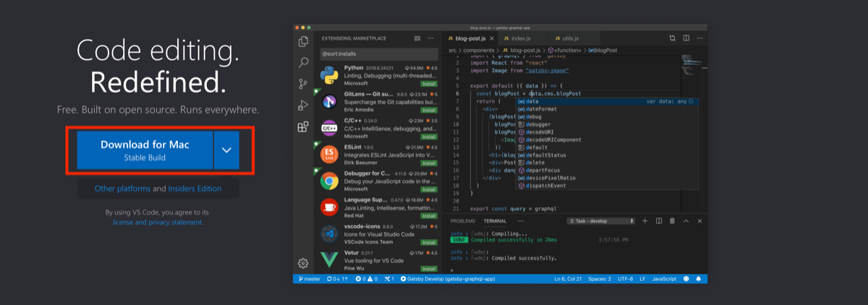Open the Extensions view icon

304,127
